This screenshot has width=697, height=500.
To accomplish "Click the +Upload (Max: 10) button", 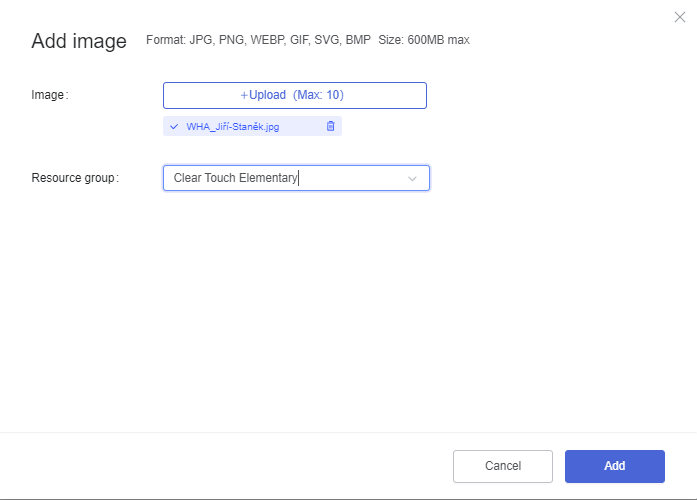I will [295, 95].
